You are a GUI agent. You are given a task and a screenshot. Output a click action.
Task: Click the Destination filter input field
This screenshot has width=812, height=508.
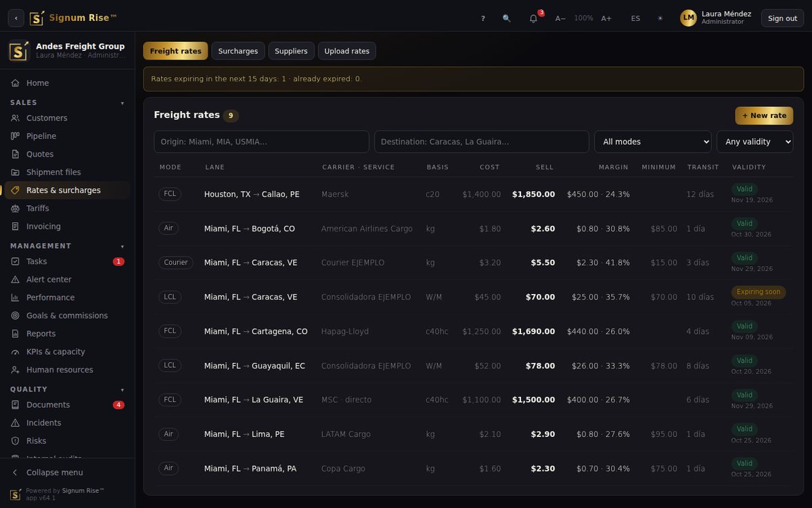tap(482, 142)
